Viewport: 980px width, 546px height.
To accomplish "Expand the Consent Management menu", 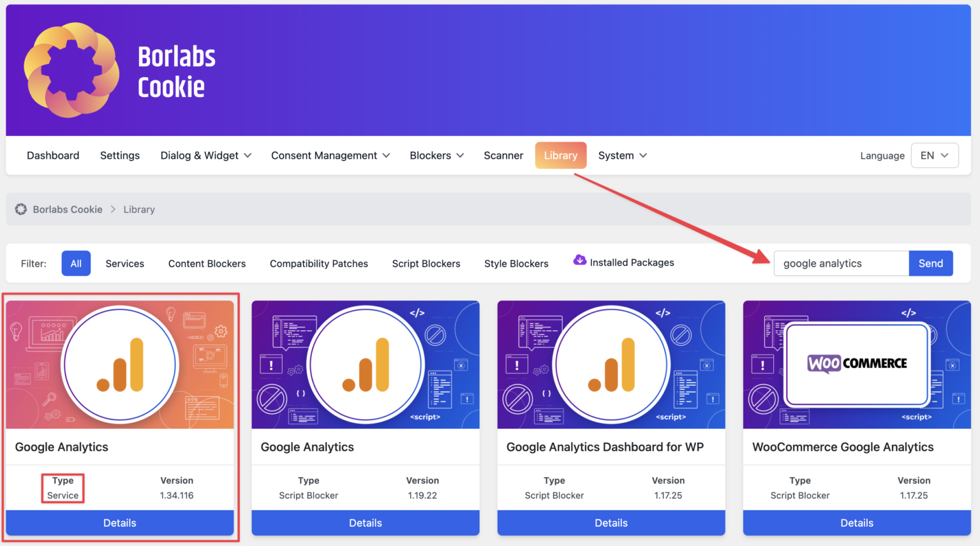I will [330, 156].
